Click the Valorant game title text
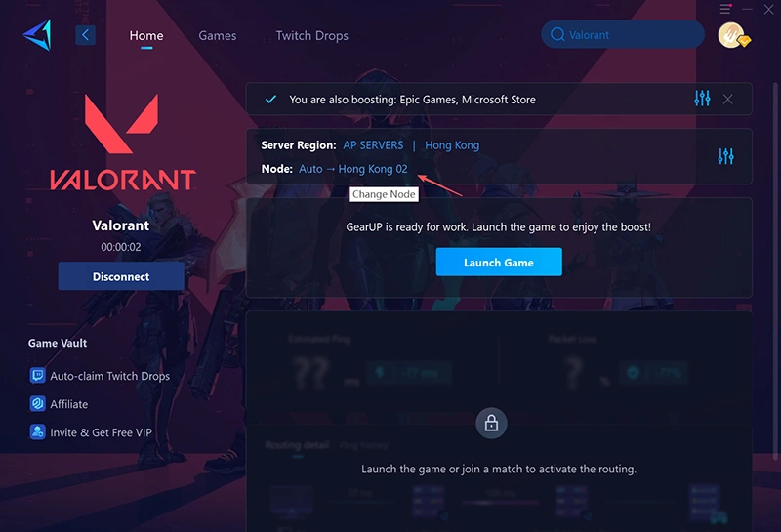 pyautogui.click(x=120, y=225)
